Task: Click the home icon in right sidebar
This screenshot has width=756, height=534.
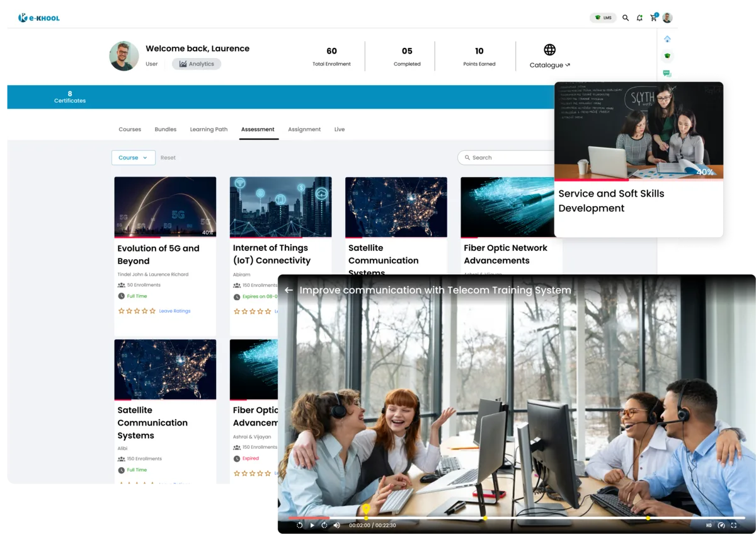Action: (667, 39)
